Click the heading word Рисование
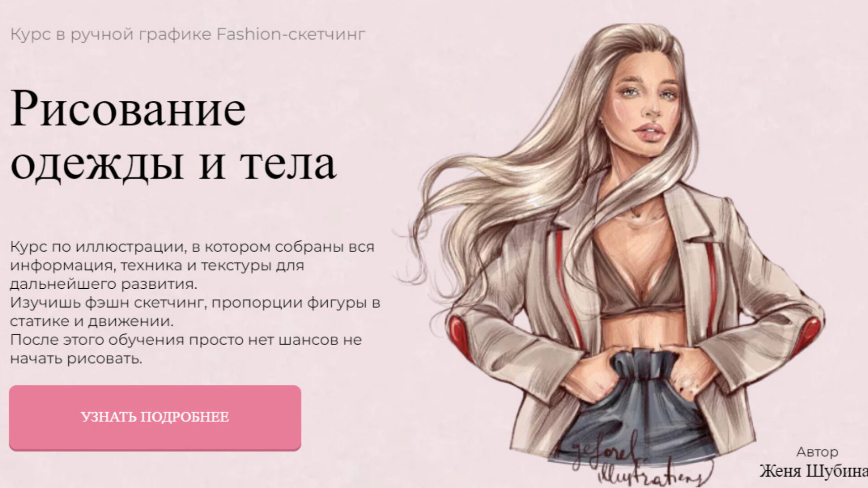 (x=128, y=108)
